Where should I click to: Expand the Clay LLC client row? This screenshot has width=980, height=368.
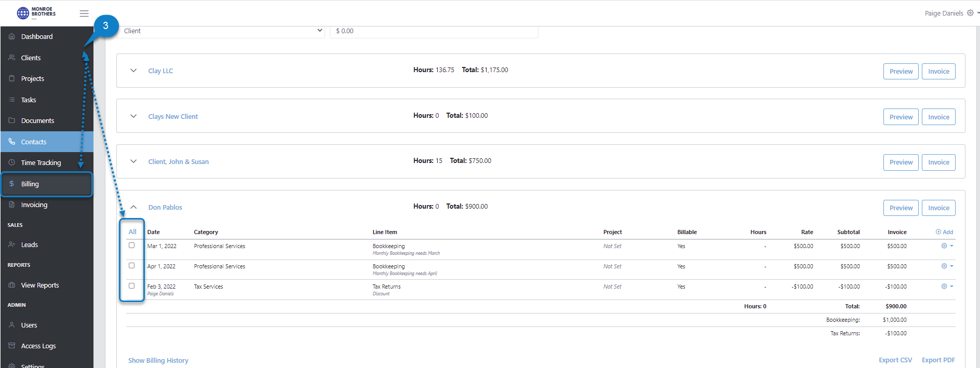(133, 71)
